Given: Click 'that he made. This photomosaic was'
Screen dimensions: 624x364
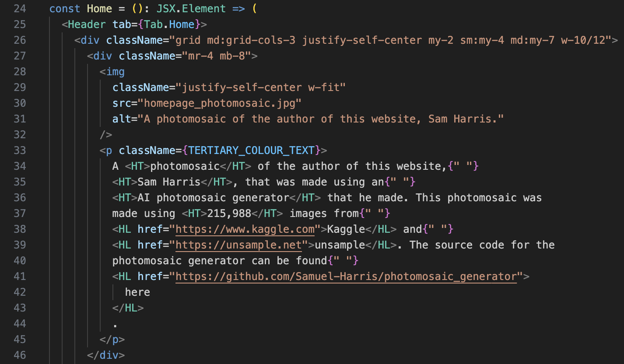Looking at the screenshot, I should click(435, 197).
